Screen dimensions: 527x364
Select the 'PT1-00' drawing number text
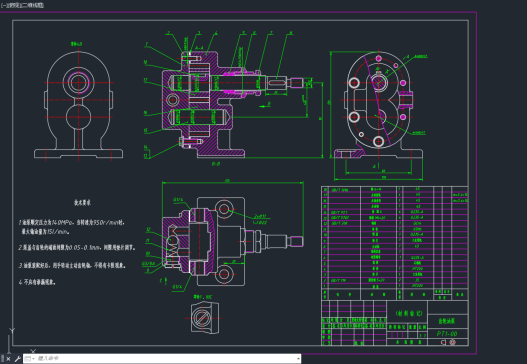pos(447,334)
